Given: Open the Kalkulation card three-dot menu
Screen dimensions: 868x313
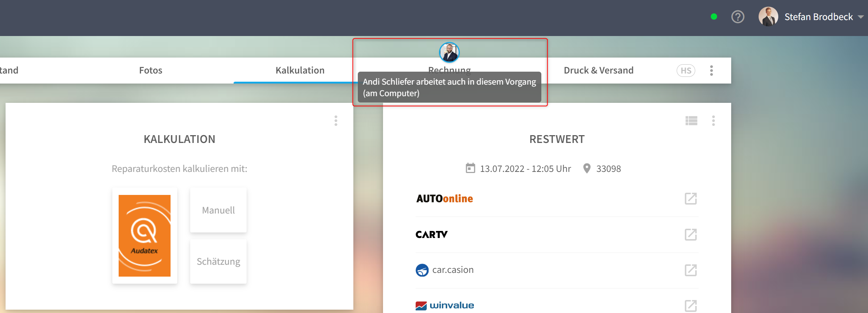Looking at the screenshot, I should (x=336, y=121).
